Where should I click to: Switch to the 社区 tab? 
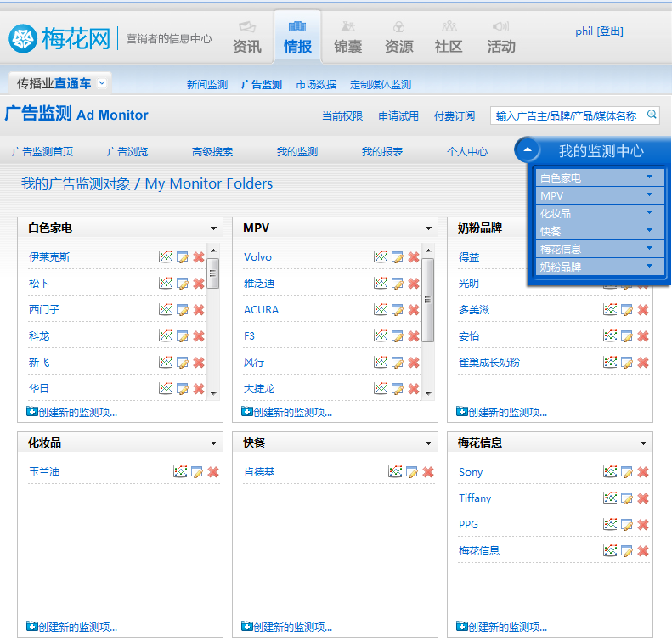[x=449, y=37]
